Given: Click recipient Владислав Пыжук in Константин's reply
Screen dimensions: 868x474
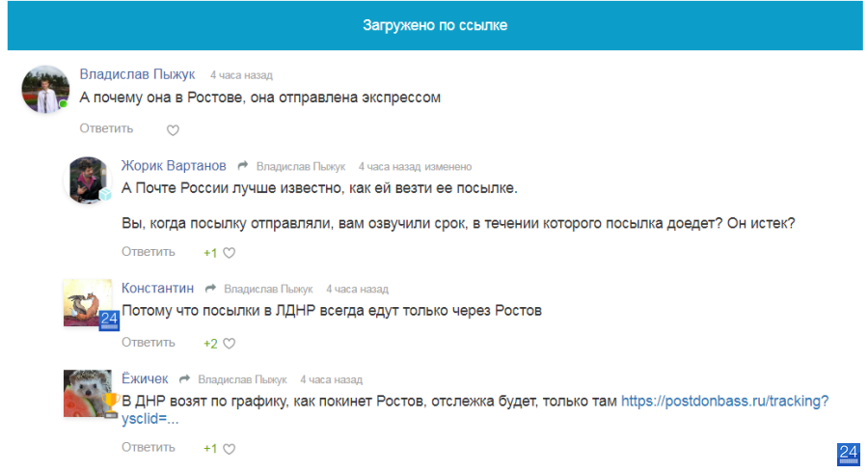Looking at the screenshot, I should pos(268,290).
